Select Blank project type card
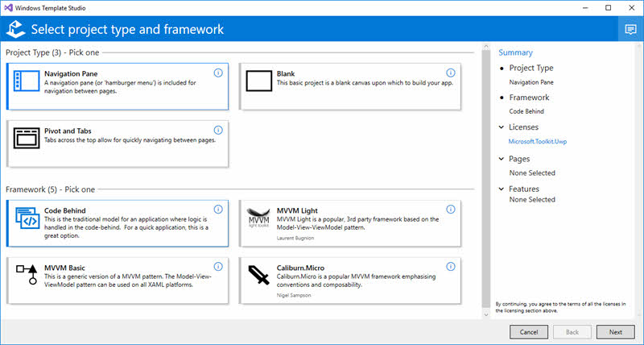Screen dimensions: 644x345 [350, 86]
